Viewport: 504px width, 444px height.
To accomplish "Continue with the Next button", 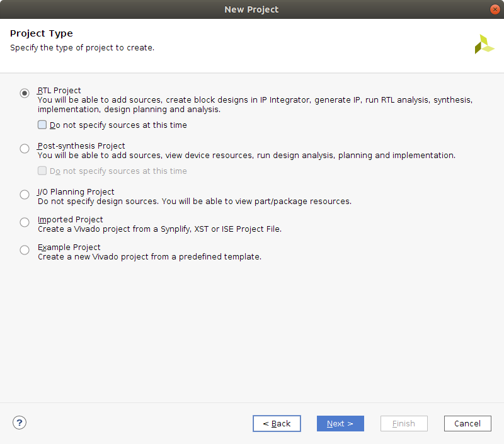I will [340, 423].
